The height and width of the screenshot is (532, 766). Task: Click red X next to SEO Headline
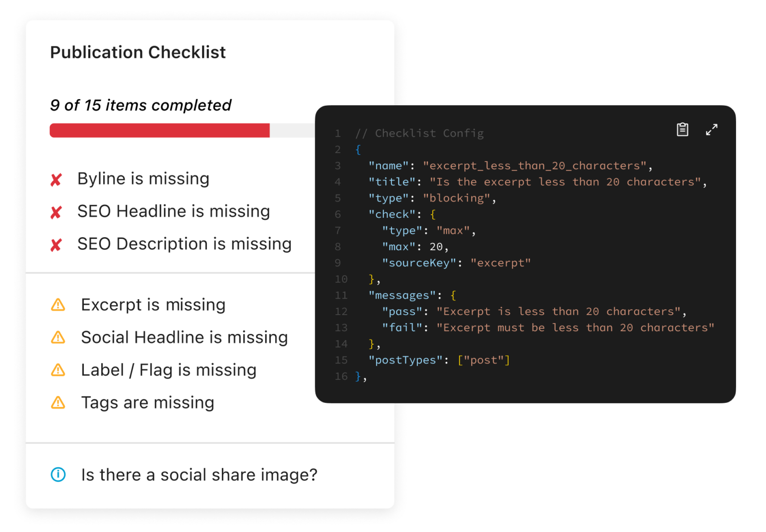coord(56,212)
